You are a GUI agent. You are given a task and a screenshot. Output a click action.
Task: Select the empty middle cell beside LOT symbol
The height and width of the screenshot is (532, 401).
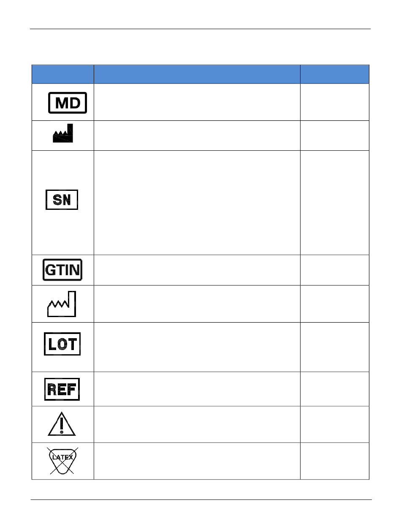tap(197, 347)
